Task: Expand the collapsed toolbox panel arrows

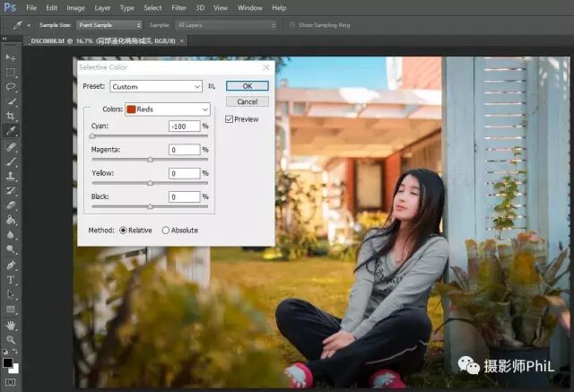Action: click(x=4, y=39)
